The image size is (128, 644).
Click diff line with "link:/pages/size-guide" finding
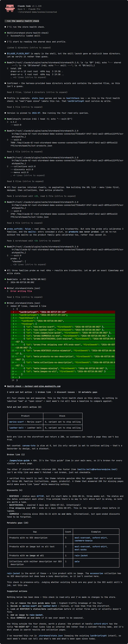(63, 333)
